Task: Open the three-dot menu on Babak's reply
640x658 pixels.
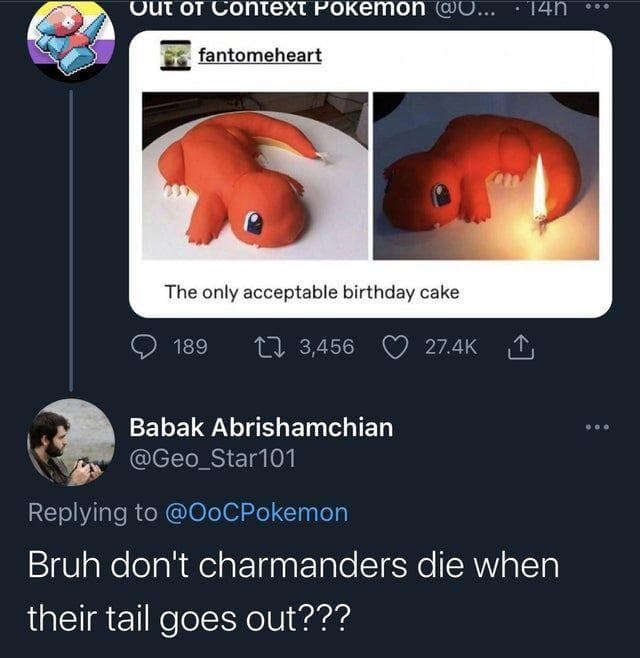Action: (x=597, y=427)
